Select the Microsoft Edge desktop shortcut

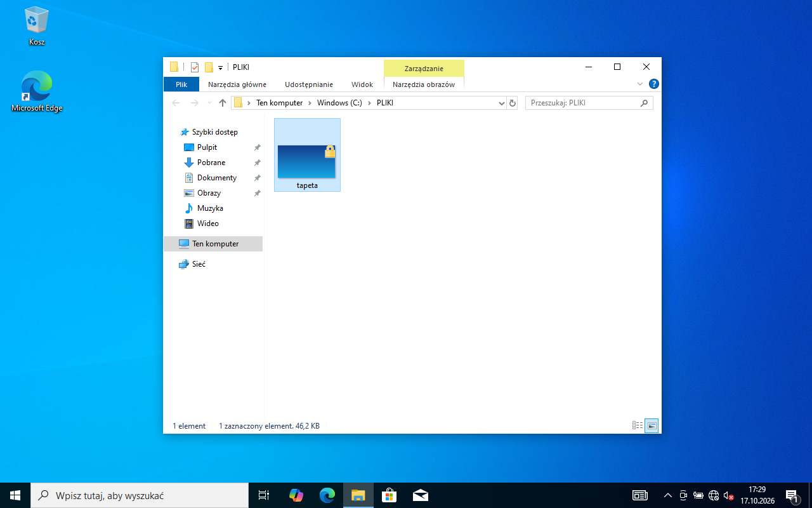click(37, 91)
